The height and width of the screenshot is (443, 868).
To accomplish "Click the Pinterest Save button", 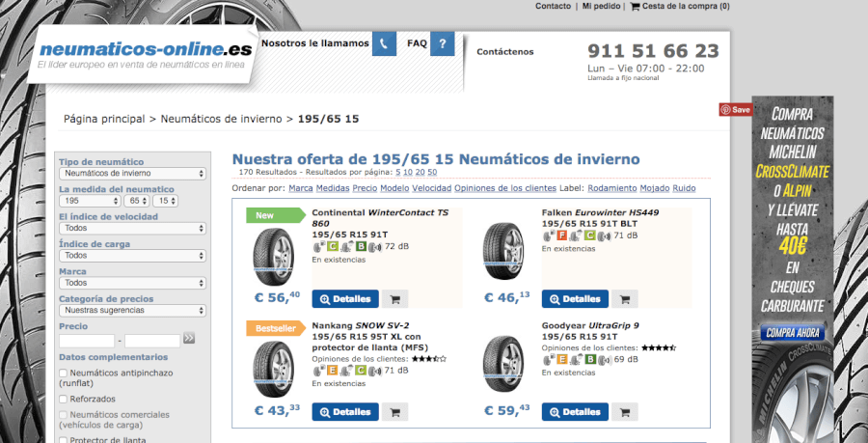I will tap(736, 110).
